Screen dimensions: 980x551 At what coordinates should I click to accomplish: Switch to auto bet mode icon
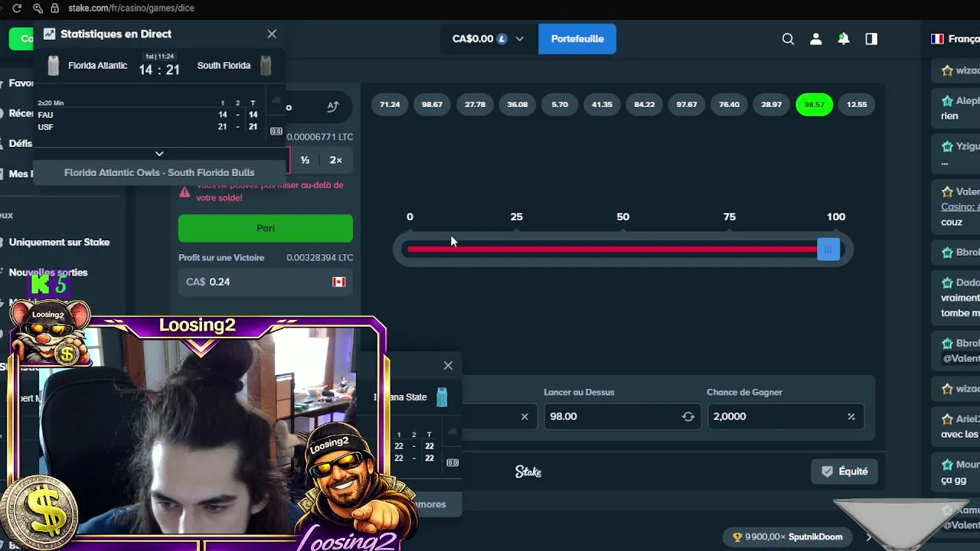332,106
